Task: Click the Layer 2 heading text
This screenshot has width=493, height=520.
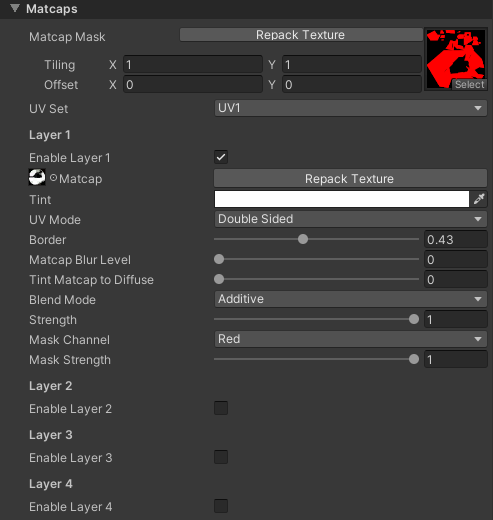Action: coord(51,386)
